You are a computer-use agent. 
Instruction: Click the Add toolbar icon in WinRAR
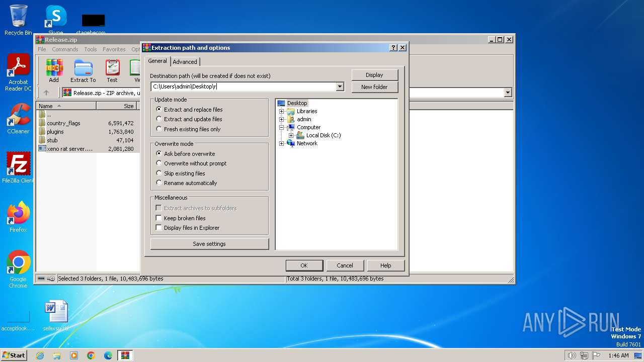tap(54, 71)
